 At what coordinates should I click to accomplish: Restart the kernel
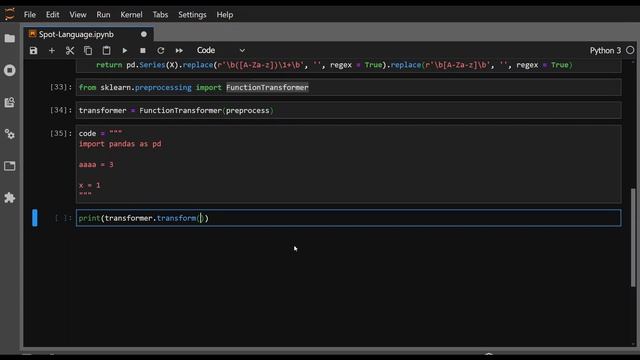pos(161,51)
